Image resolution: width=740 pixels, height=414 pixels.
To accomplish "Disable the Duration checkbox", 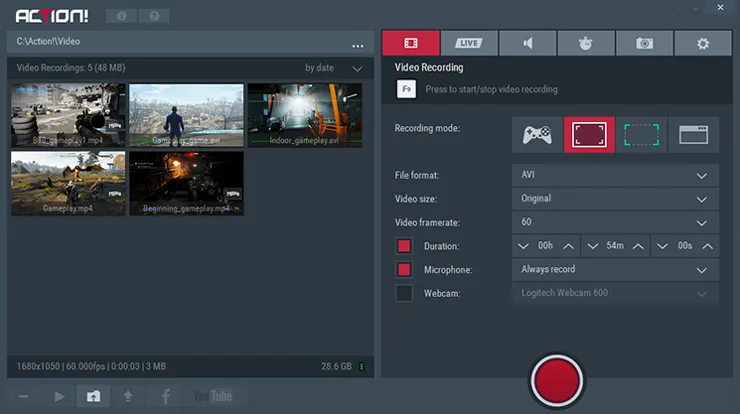I will click(404, 246).
